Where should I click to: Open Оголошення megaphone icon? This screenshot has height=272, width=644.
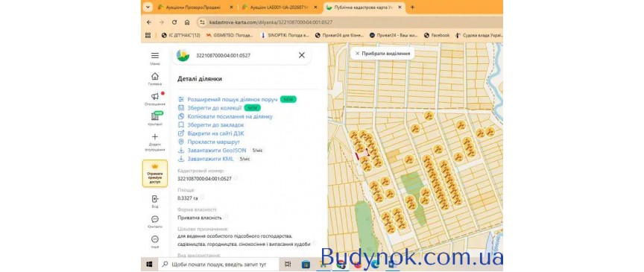155,97
